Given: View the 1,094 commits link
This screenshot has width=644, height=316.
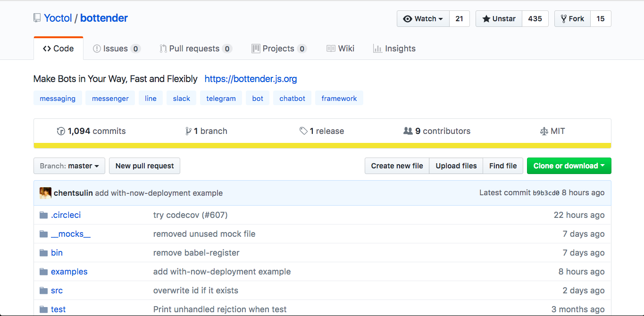Looking at the screenshot, I should (x=92, y=131).
